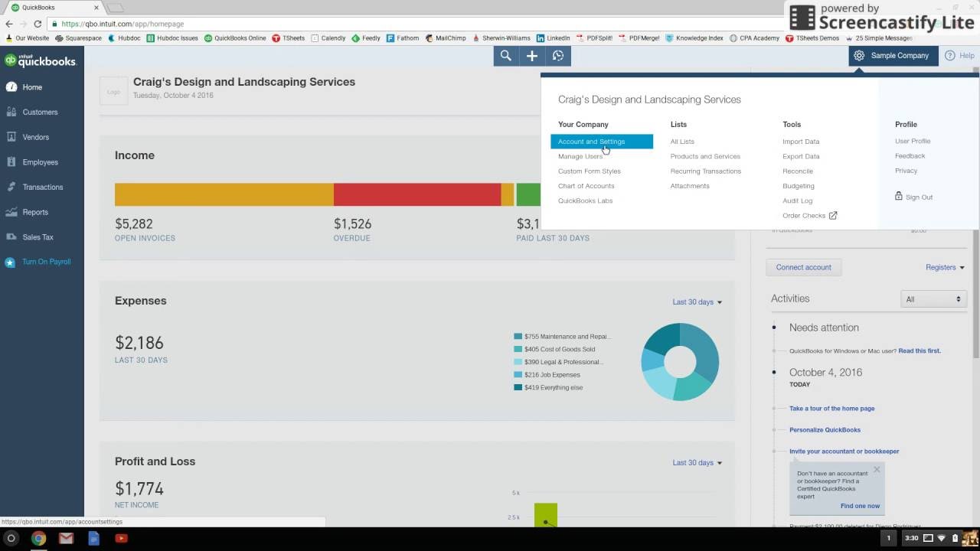Click the green paid bar segment

[x=529, y=194]
